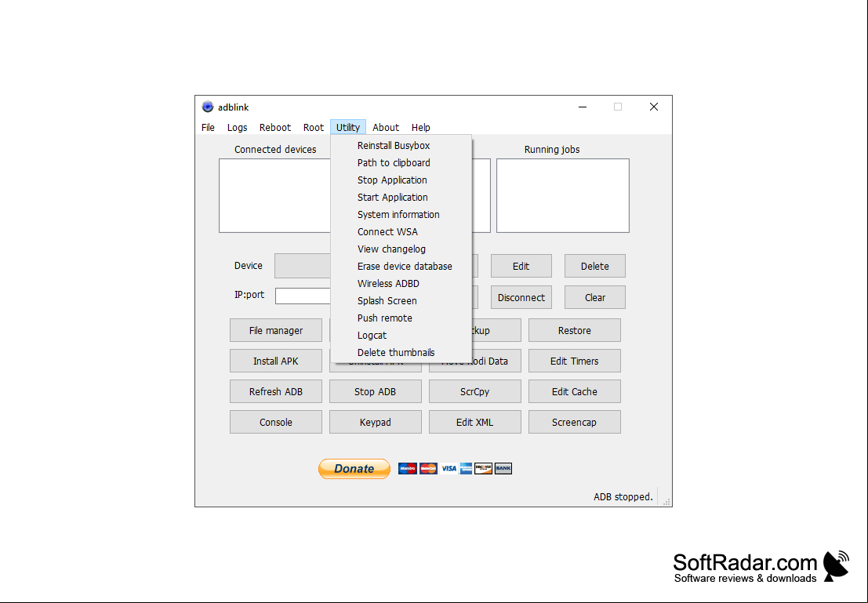868x603 pixels.
Task: Click the adblink app icon in title bar
Action: [208, 107]
